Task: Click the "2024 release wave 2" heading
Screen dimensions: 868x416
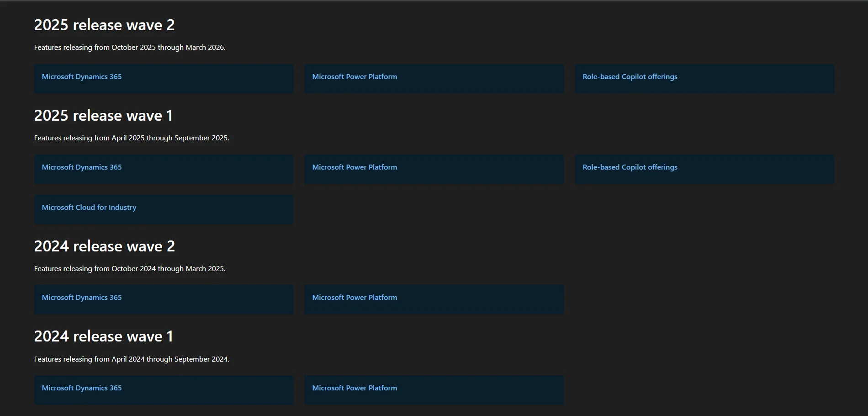Action: click(x=104, y=246)
